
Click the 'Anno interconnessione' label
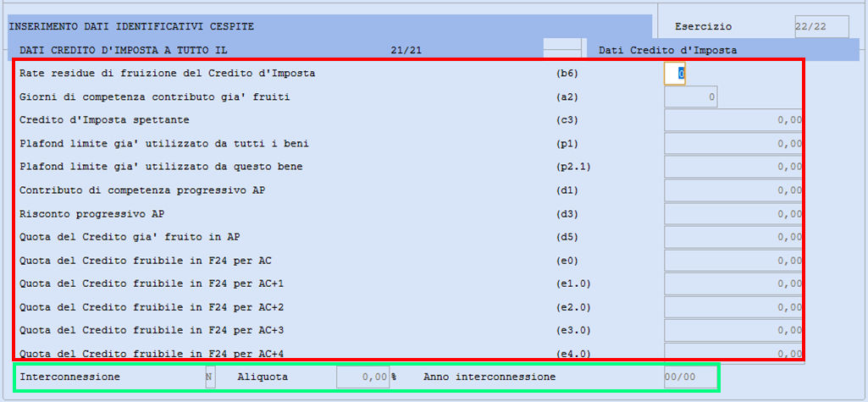tap(489, 377)
